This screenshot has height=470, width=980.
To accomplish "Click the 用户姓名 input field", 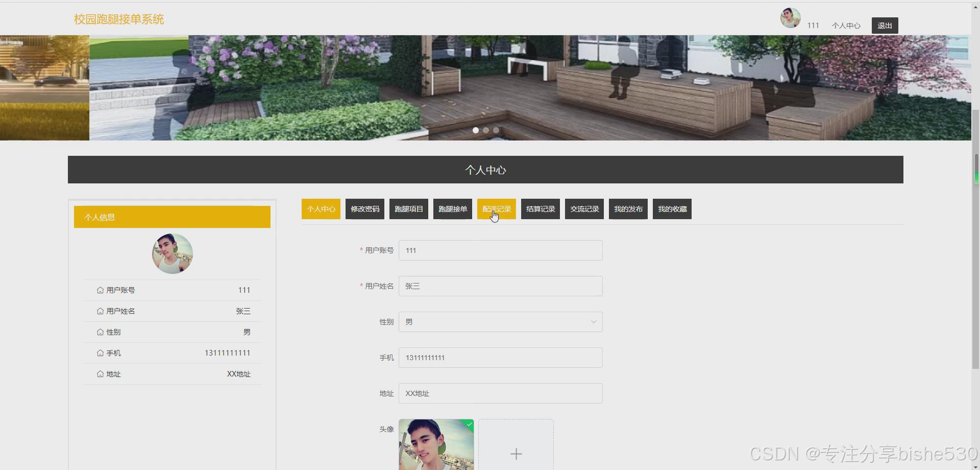I will point(501,286).
